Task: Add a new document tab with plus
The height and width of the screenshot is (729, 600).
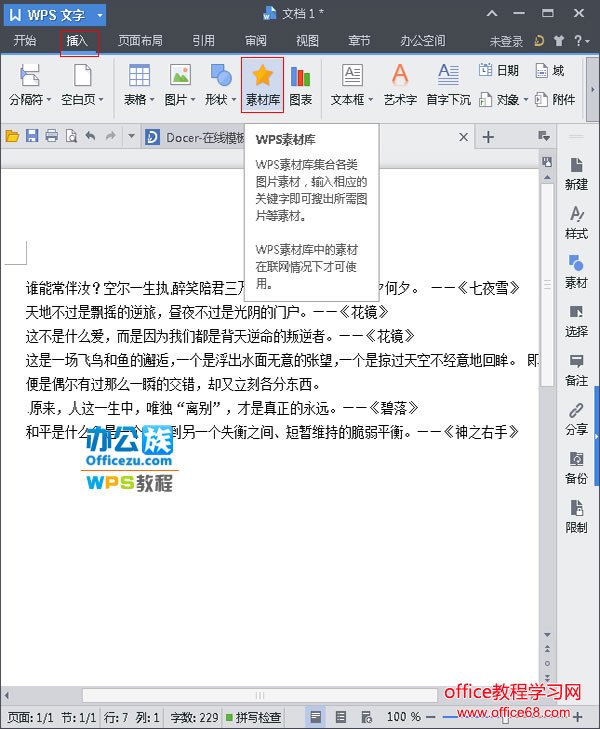Action: 488,137
